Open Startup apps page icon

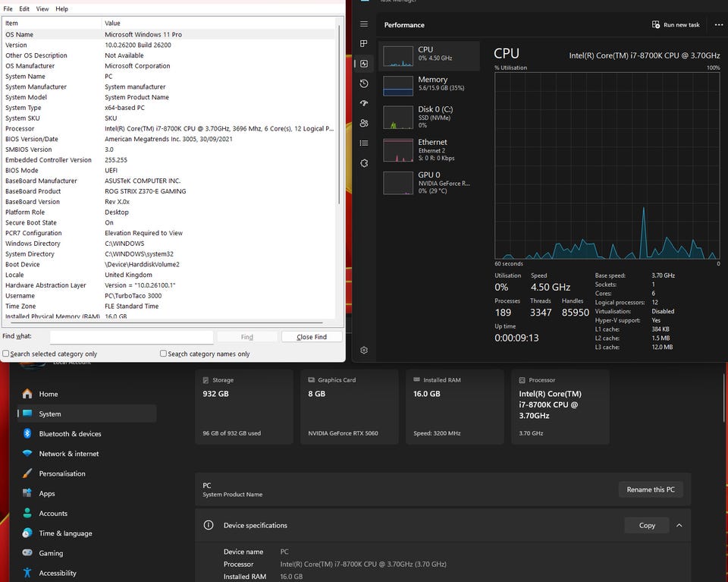(364, 103)
